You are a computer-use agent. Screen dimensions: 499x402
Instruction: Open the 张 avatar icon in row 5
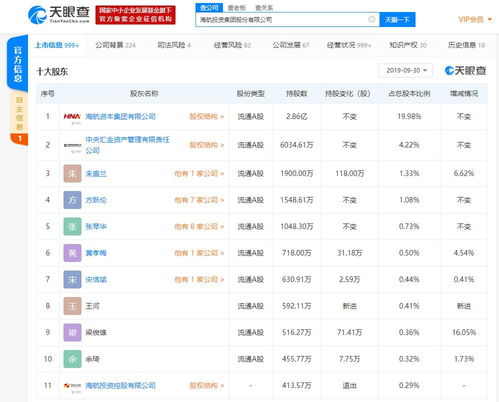click(x=72, y=227)
